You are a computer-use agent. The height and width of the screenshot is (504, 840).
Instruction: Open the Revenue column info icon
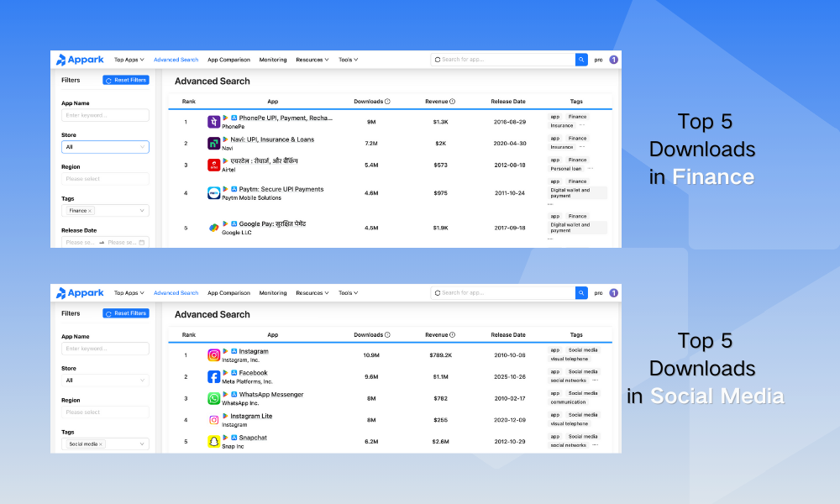451,101
